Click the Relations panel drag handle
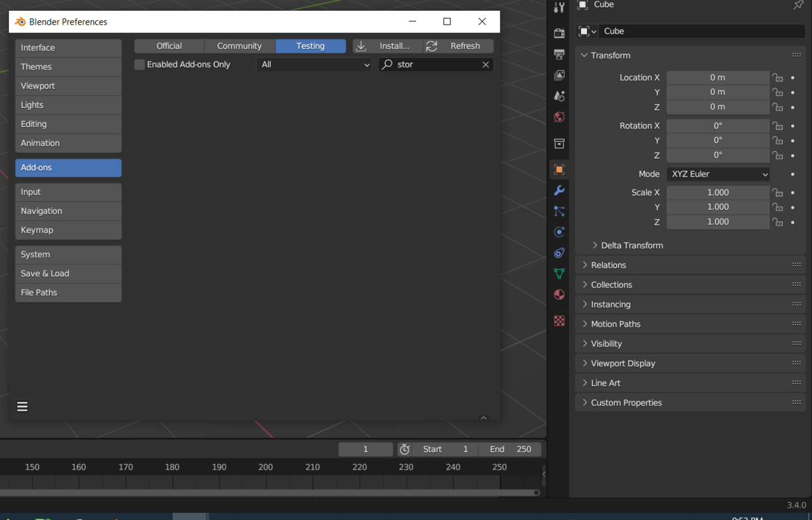 [796, 265]
